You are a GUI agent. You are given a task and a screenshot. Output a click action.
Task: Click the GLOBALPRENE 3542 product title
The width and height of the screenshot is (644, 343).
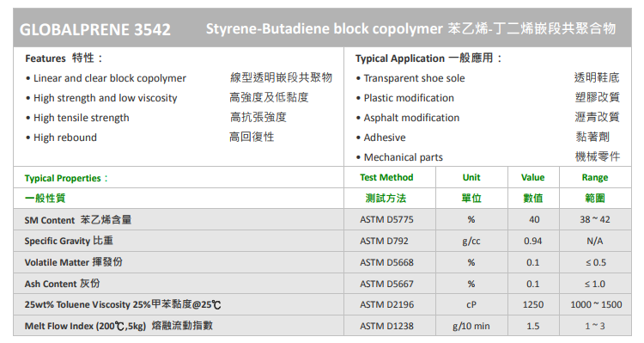pyautogui.click(x=94, y=29)
